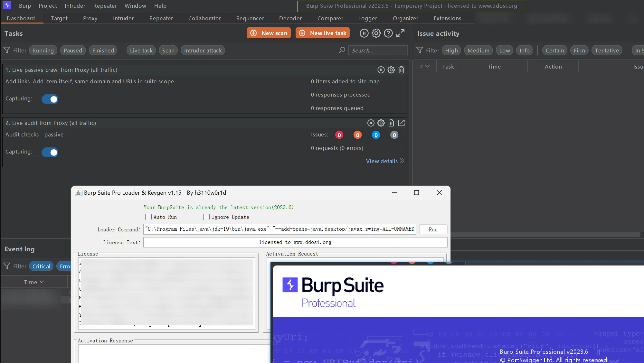The width and height of the screenshot is (644, 363).
Task: Click the gray info issue count badge
Action: click(394, 135)
